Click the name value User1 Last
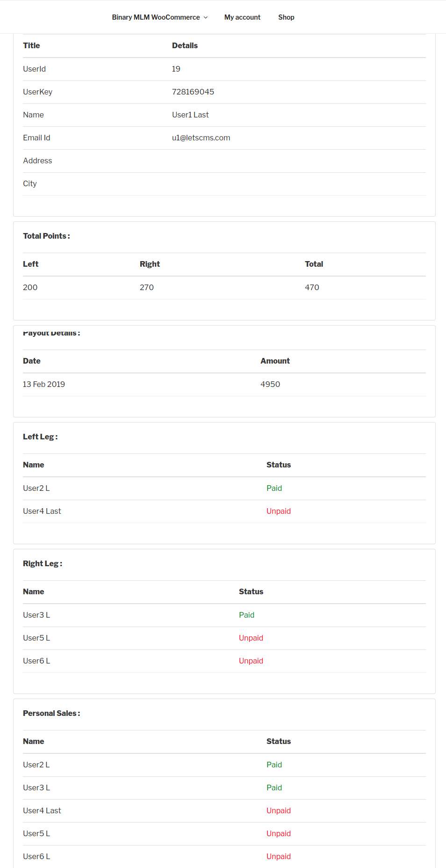 pyautogui.click(x=190, y=115)
